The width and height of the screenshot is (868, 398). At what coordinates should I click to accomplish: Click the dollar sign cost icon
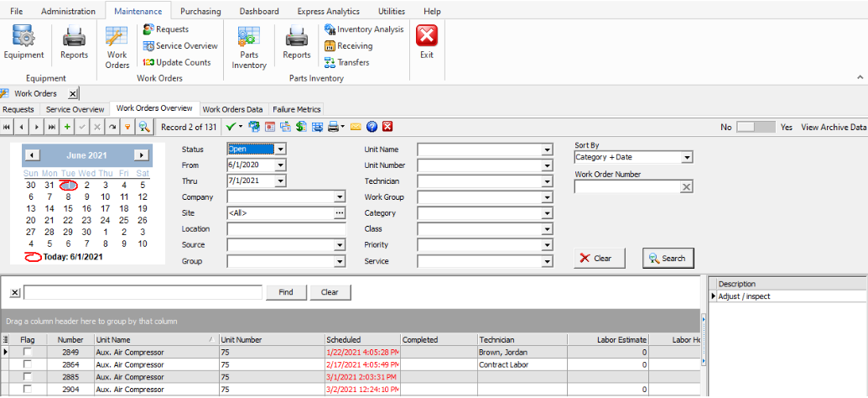[x=301, y=127]
